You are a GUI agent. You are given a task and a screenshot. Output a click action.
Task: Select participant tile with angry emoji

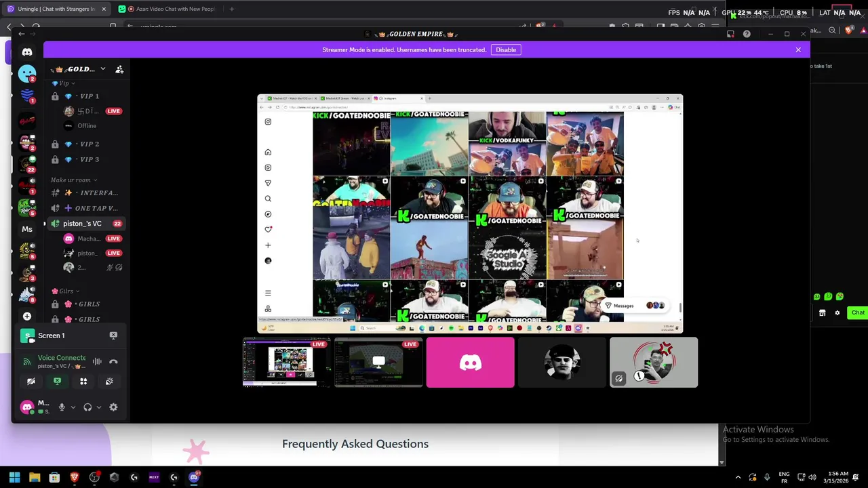click(x=653, y=363)
